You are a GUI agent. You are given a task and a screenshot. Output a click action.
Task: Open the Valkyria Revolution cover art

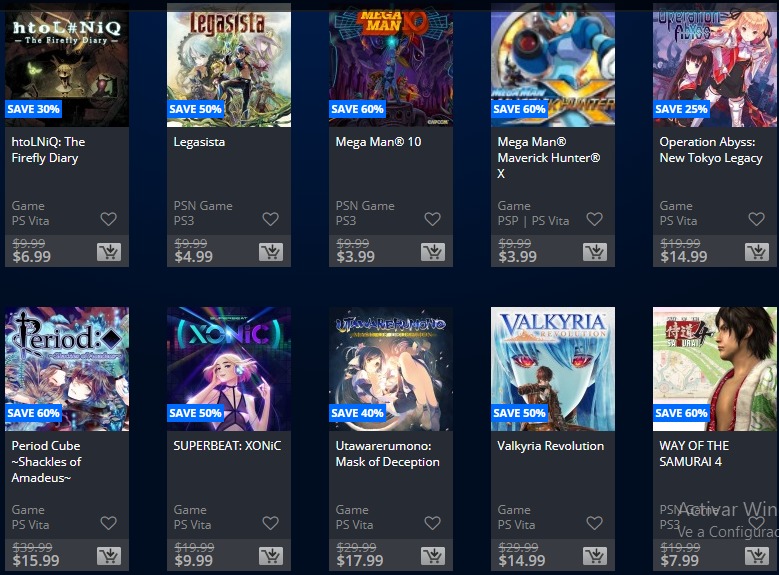553,369
